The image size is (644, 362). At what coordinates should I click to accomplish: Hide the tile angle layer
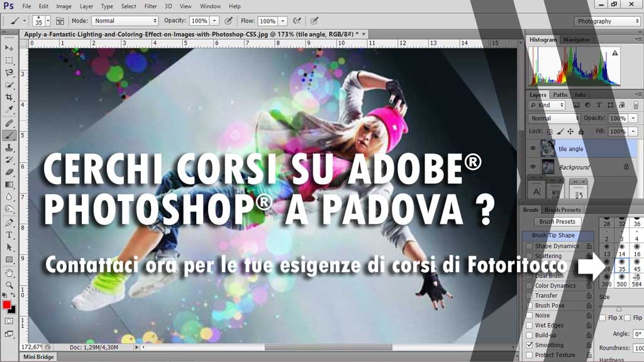tap(533, 148)
